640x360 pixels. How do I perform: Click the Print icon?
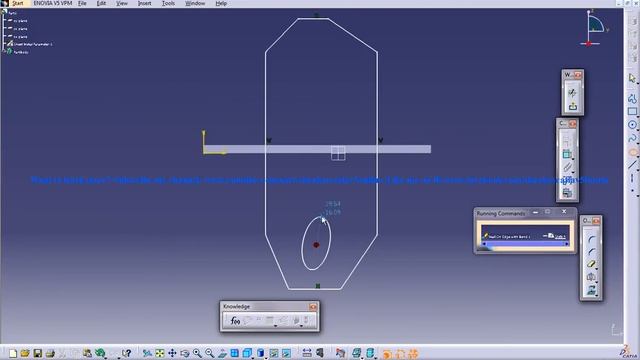tap(50, 353)
